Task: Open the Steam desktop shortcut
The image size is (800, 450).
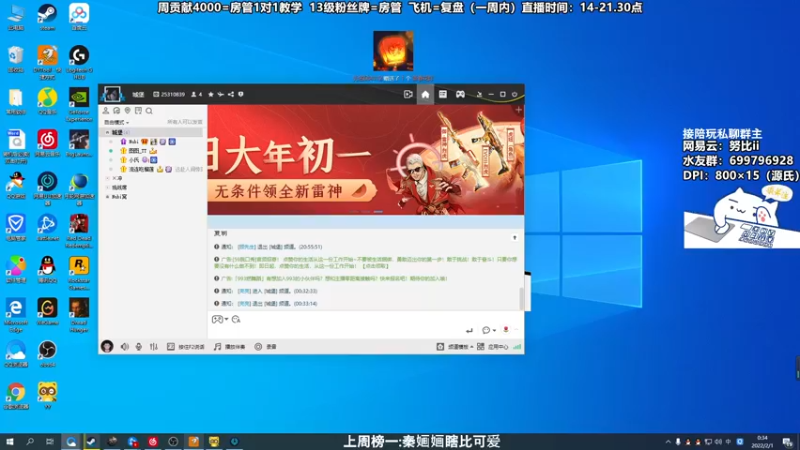Action: click(47, 17)
